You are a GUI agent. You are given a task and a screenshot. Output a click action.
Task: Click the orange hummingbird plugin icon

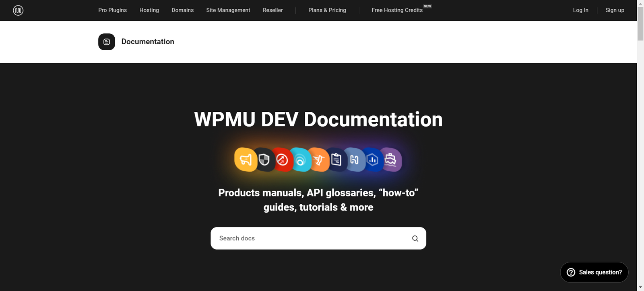319,160
